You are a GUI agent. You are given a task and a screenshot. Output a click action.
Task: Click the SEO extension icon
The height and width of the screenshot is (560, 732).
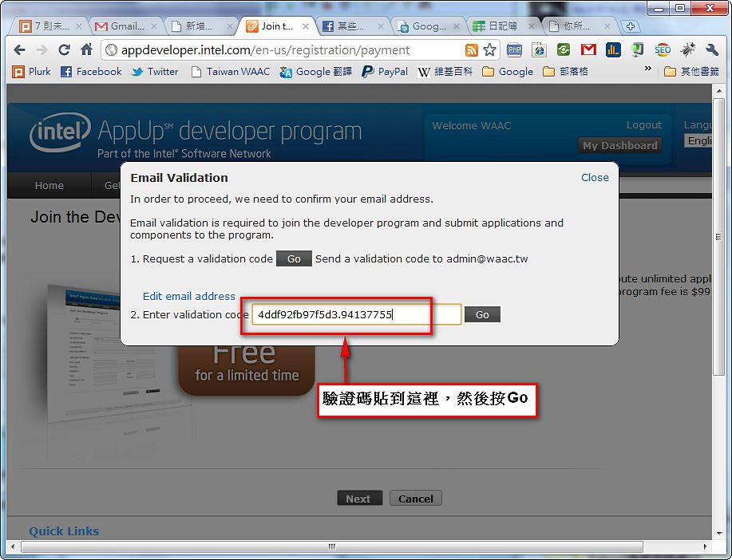pyautogui.click(x=663, y=49)
